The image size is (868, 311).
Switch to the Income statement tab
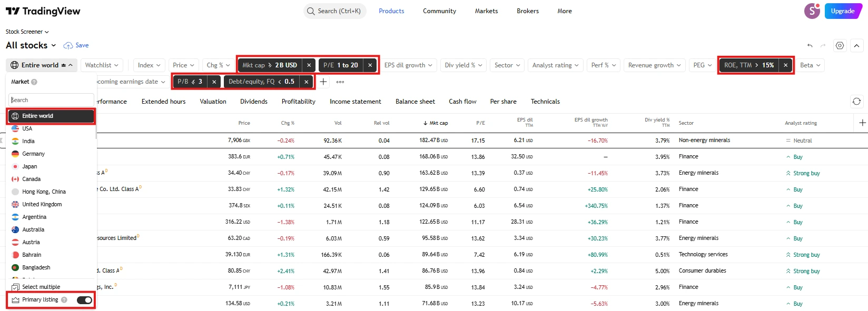point(356,102)
